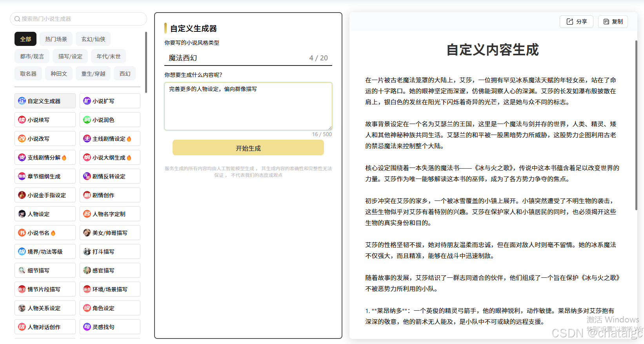Filter by 重生/穿越 category
The width and height of the screenshot is (644, 344).
[x=93, y=73]
